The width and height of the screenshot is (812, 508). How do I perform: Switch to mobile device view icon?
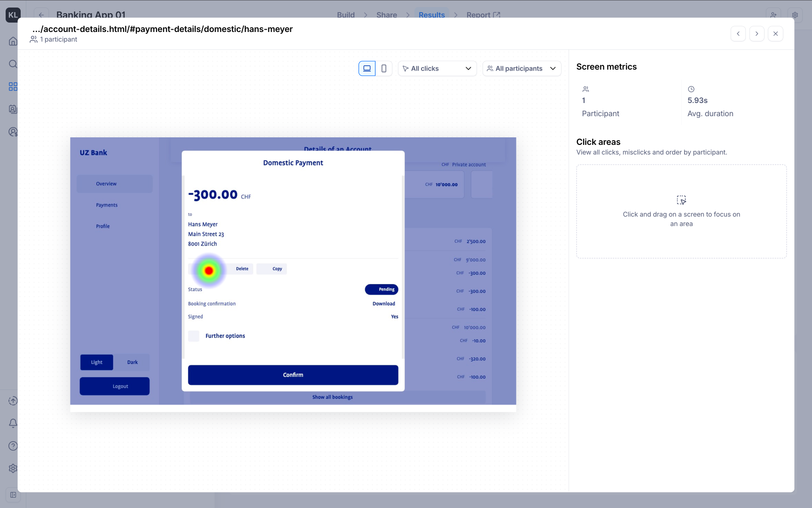coord(384,69)
